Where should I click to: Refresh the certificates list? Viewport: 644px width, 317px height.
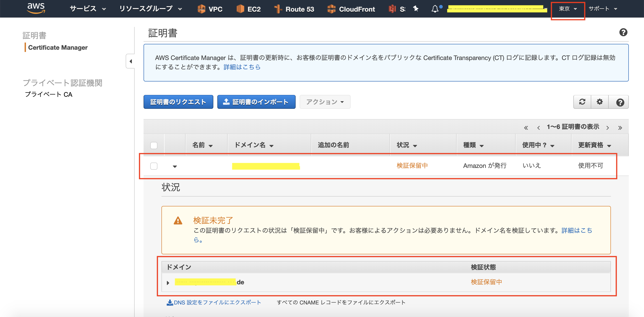pos(582,102)
